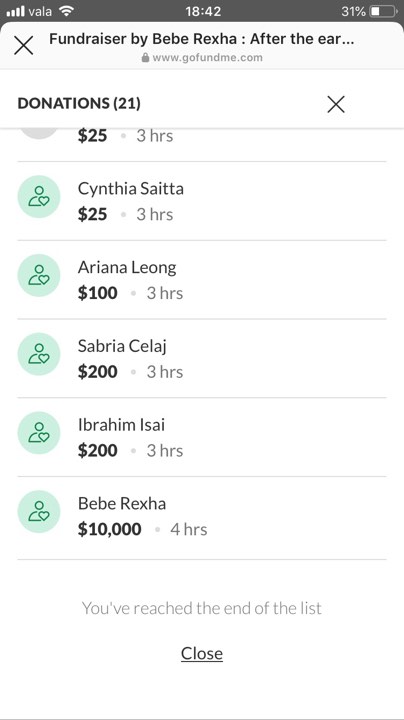
Task: Select Bebe Rexha's $10,000 donation amount
Action: (x=109, y=529)
